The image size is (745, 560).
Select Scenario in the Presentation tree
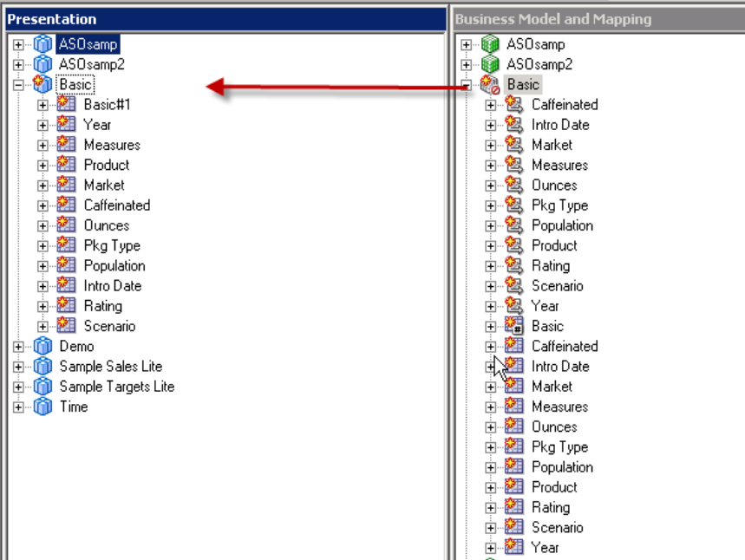point(109,327)
